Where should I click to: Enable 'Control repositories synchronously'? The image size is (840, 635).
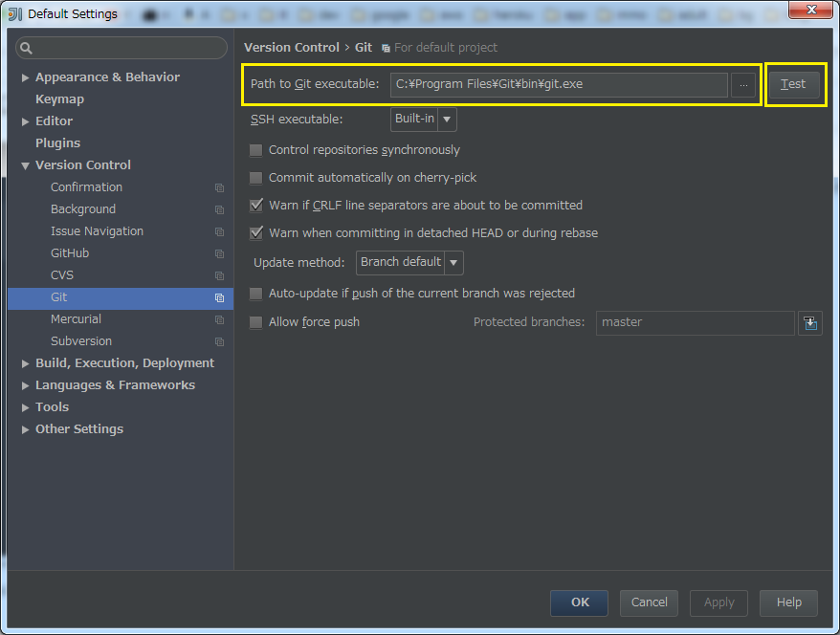coord(255,150)
